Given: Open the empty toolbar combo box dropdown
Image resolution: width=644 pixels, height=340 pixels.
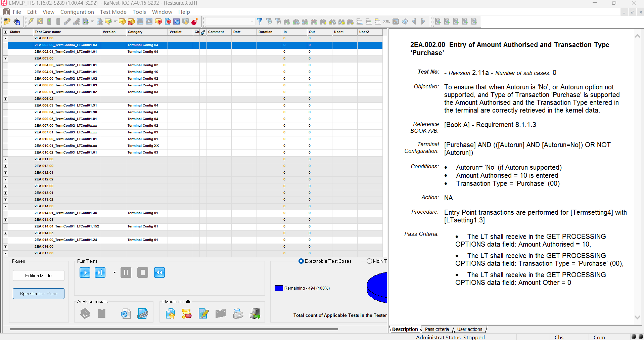Looking at the screenshot, I should tap(252, 22).
